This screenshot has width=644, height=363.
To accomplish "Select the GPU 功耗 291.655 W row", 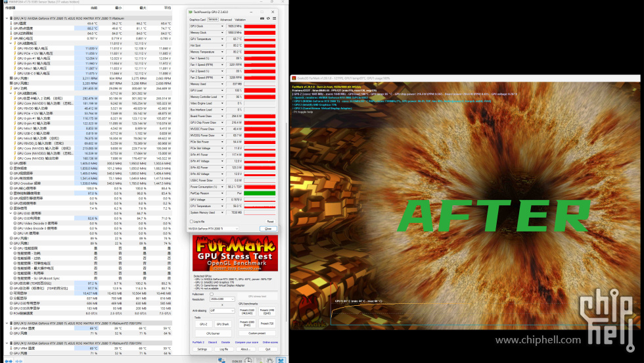I will click(x=88, y=88).
